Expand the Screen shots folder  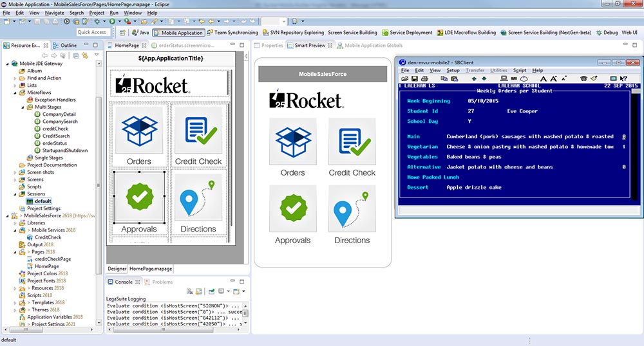[x=15, y=172]
